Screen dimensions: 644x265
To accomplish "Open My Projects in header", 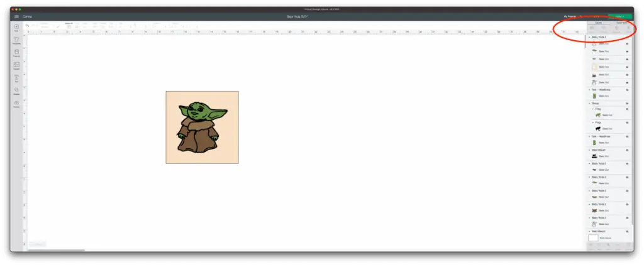I will (x=570, y=16).
